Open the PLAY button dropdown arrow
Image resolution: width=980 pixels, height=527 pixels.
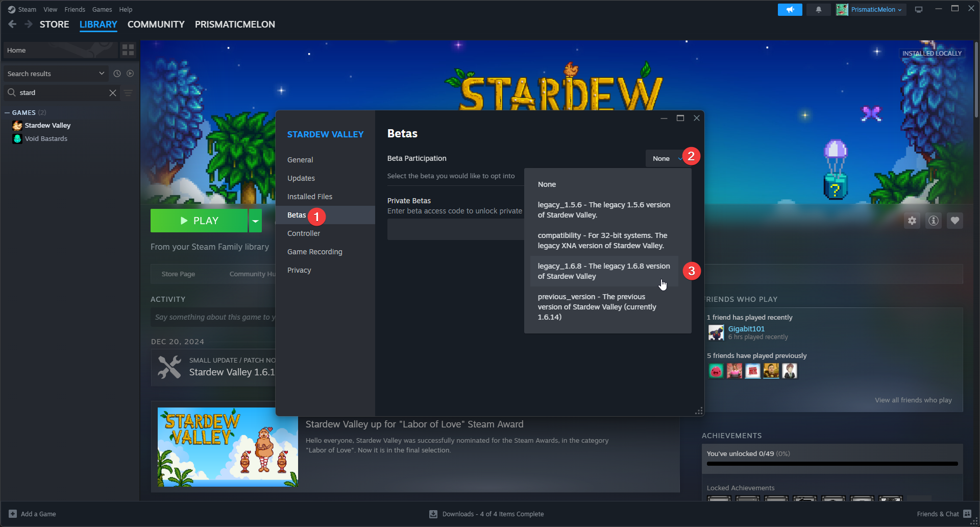pos(255,221)
